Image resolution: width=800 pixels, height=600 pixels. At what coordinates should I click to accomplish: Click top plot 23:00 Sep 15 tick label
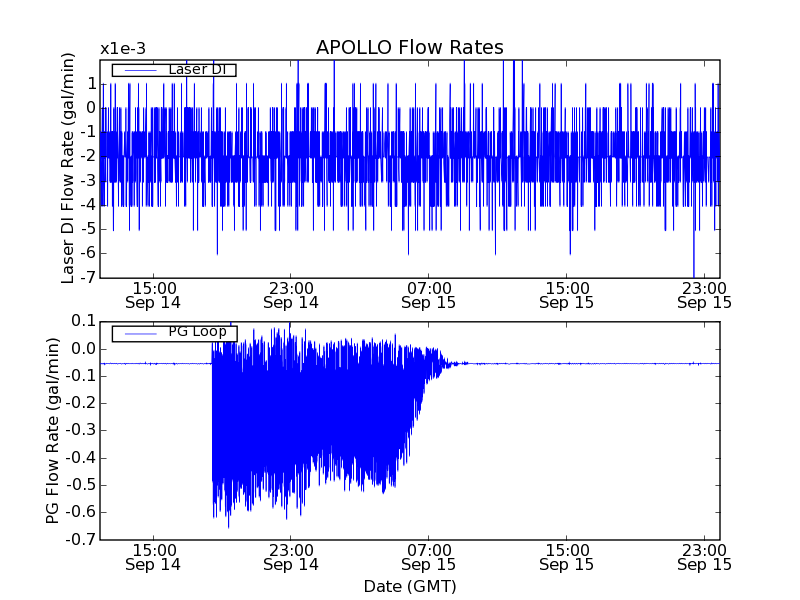tap(705, 296)
